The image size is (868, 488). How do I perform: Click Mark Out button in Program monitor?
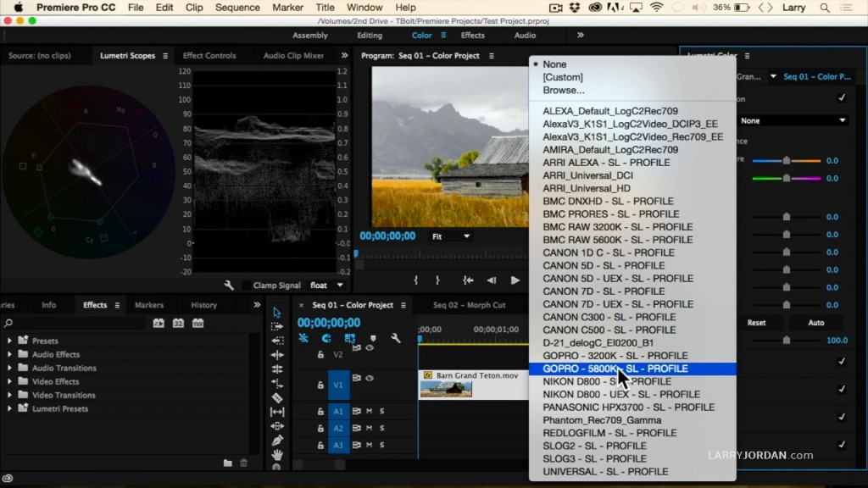click(x=437, y=280)
